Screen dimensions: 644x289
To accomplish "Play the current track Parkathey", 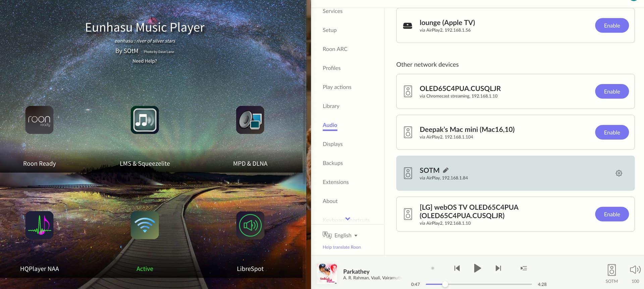I will click(x=477, y=268).
